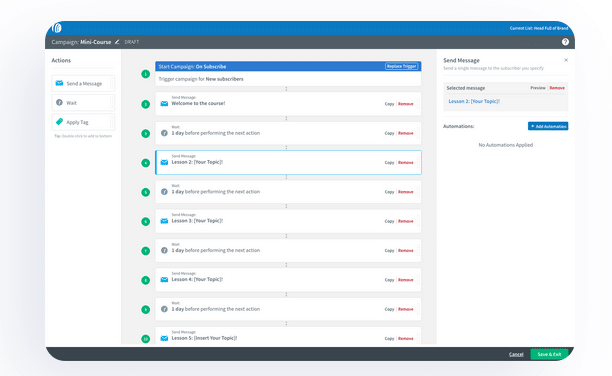Click clock icon of wait step 3

pyautogui.click(x=164, y=133)
